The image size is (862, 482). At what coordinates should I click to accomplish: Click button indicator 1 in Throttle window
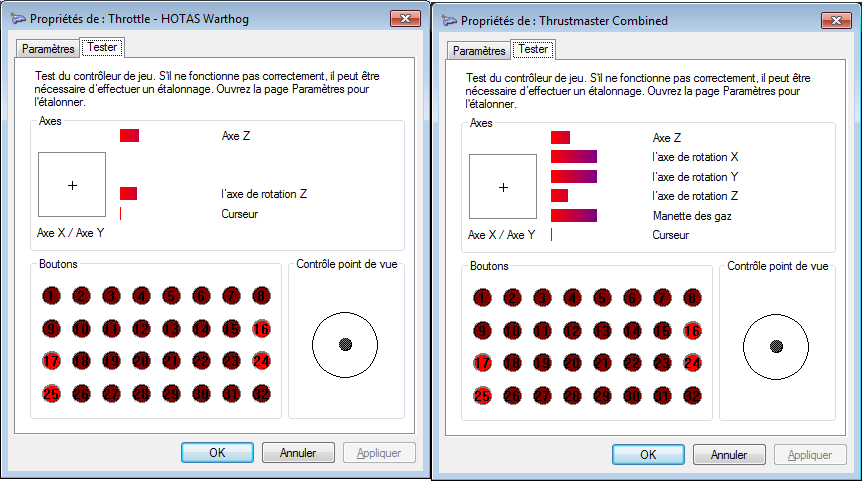click(x=52, y=296)
